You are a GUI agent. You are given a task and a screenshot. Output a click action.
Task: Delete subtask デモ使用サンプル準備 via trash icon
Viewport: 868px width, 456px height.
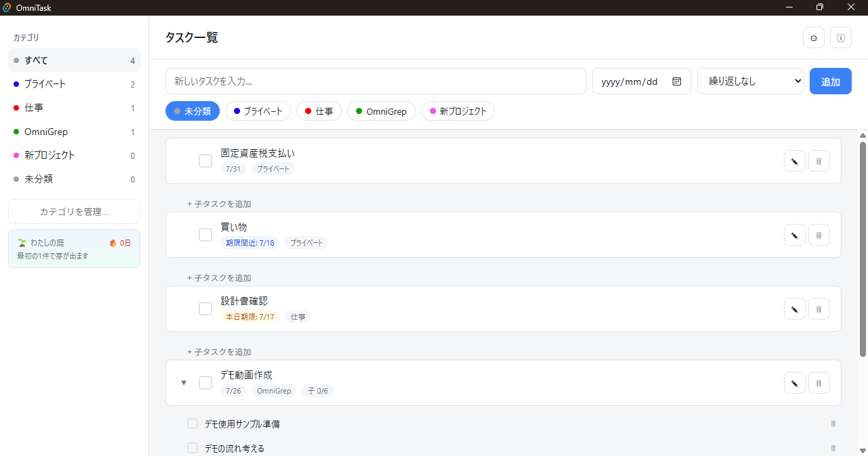833,423
